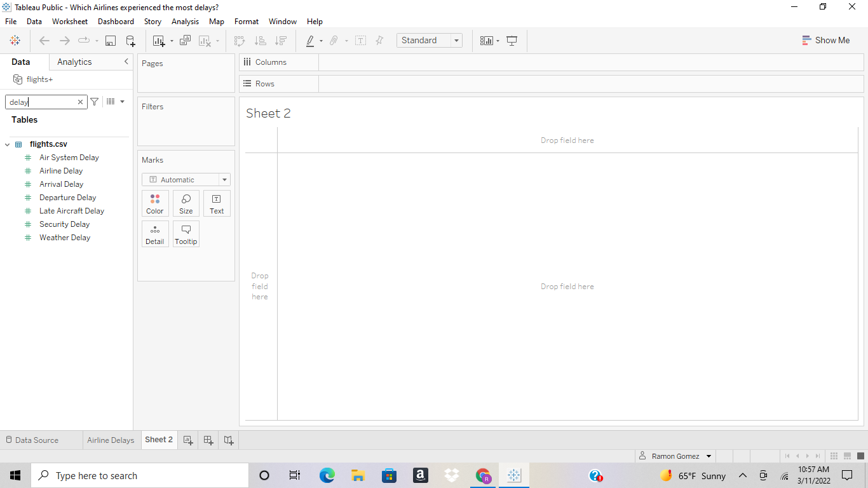
Task: Select the Departure Delay field
Action: click(x=68, y=198)
